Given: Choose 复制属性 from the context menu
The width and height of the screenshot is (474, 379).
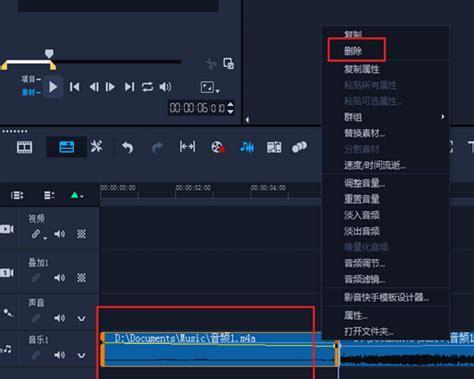Looking at the screenshot, I should [362, 69].
